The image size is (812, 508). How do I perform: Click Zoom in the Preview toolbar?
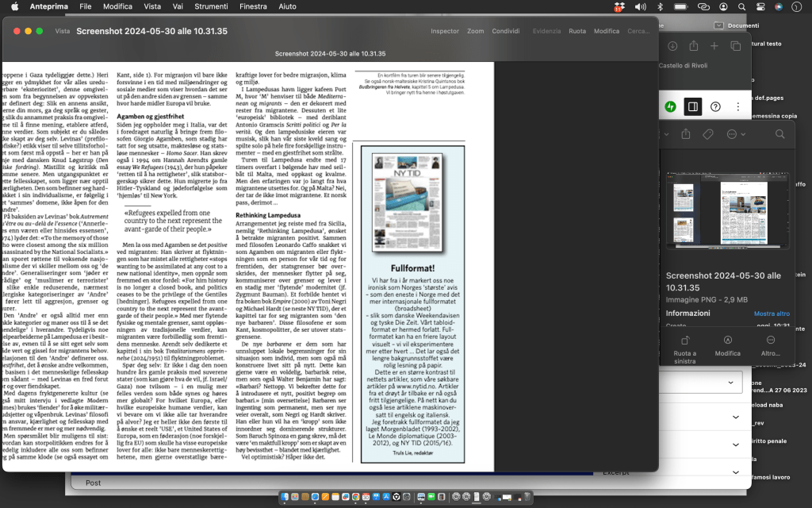[x=475, y=31]
